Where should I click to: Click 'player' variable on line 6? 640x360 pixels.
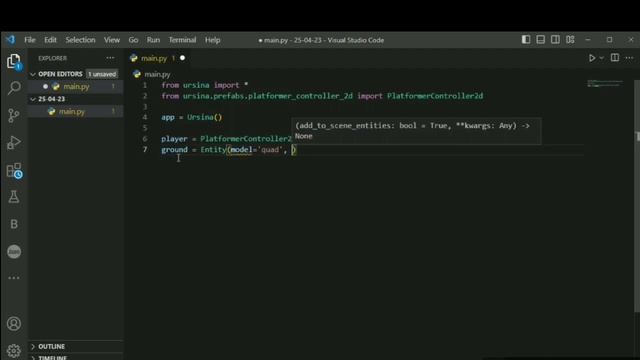tap(174, 139)
